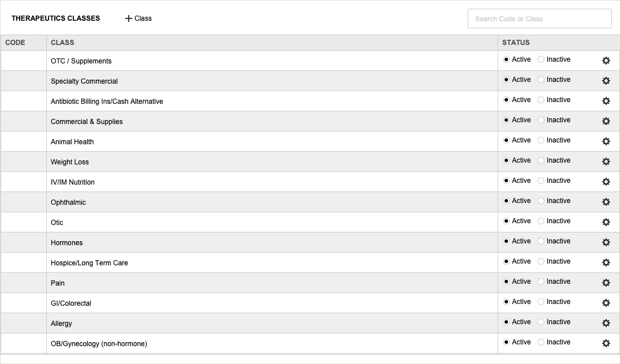Screen dimensions: 620x364
Task: Click the gear icon beside Ophthalmic
Action: coord(606,202)
